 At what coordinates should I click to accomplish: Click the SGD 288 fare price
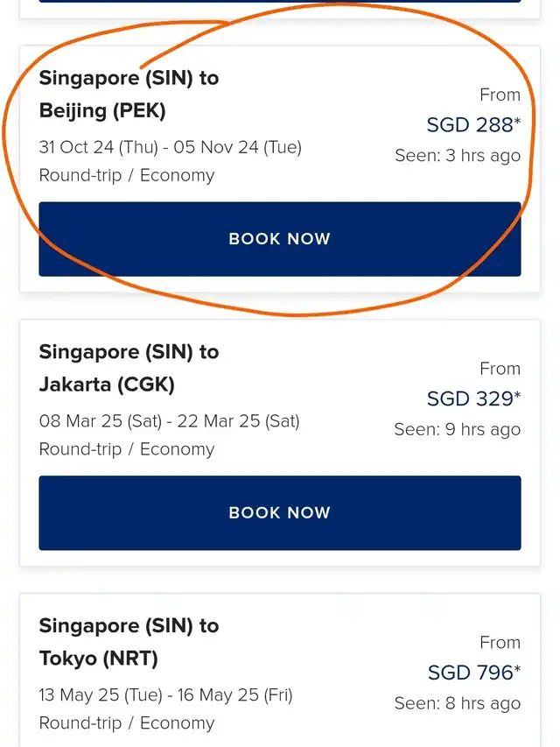point(472,125)
